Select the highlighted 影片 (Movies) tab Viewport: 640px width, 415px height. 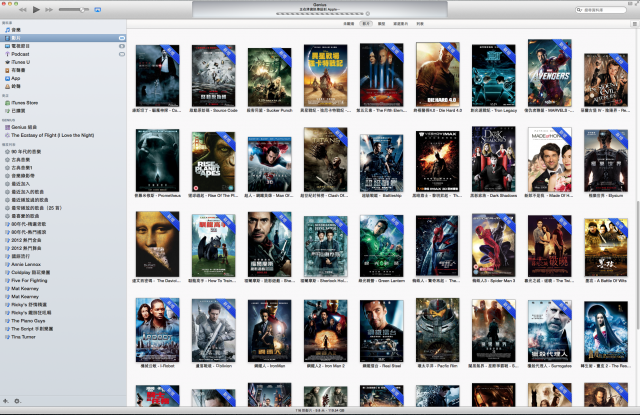[x=366, y=24]
